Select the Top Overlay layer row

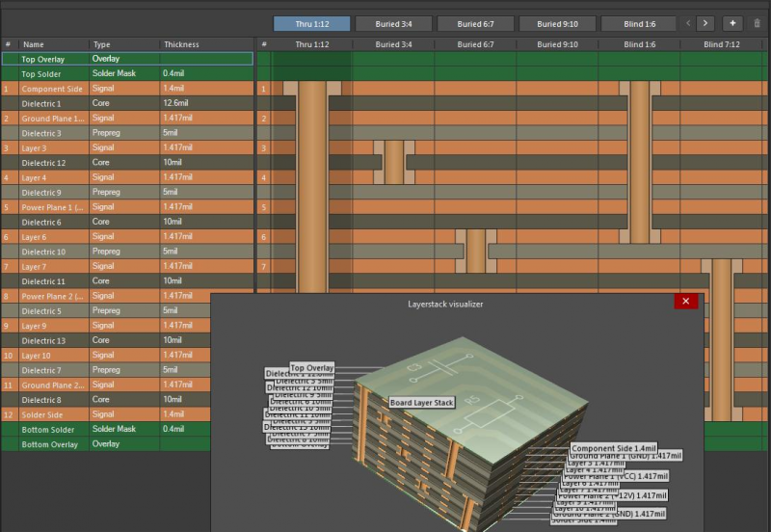tap(42, 60)
